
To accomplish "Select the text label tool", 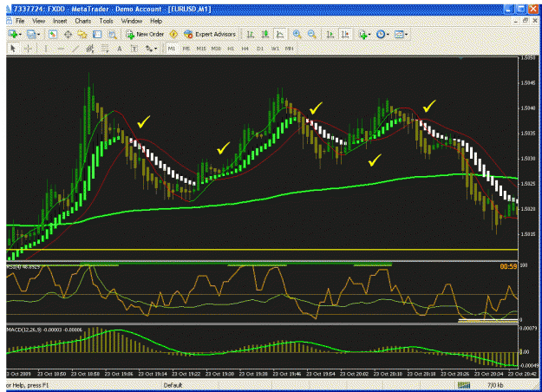I will coord(134,49).
